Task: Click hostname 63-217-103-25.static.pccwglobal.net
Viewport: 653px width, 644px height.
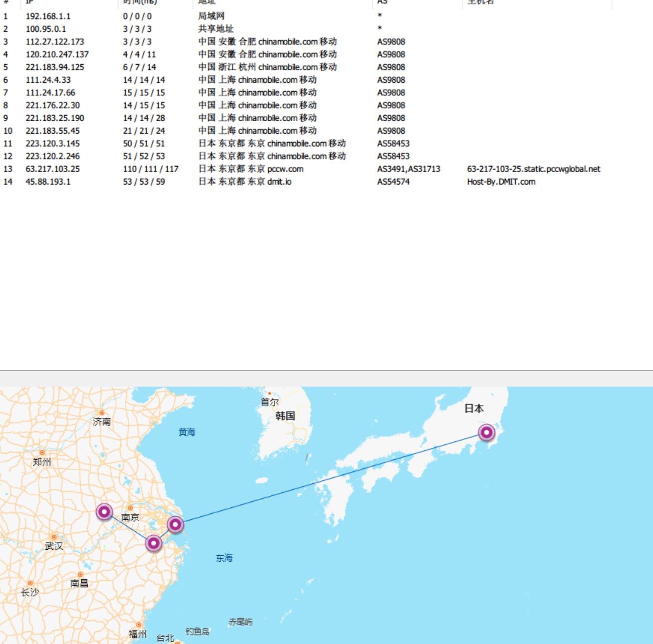Action: coord(533,169)
